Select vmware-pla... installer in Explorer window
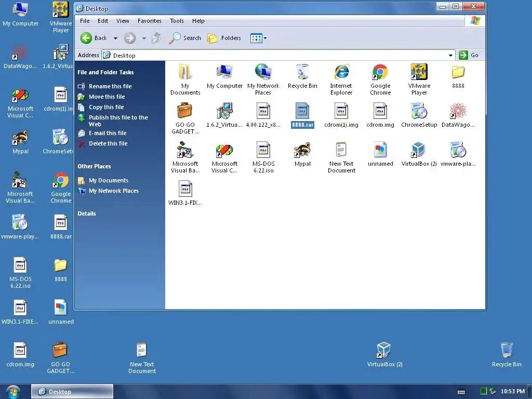 click(x=458, y=154)
